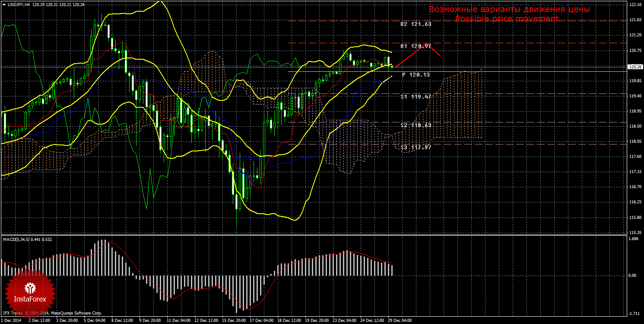644x324 pixels.
Task: Click the '17 Dec 04:00' time label
Action: [x=262, y=321]
